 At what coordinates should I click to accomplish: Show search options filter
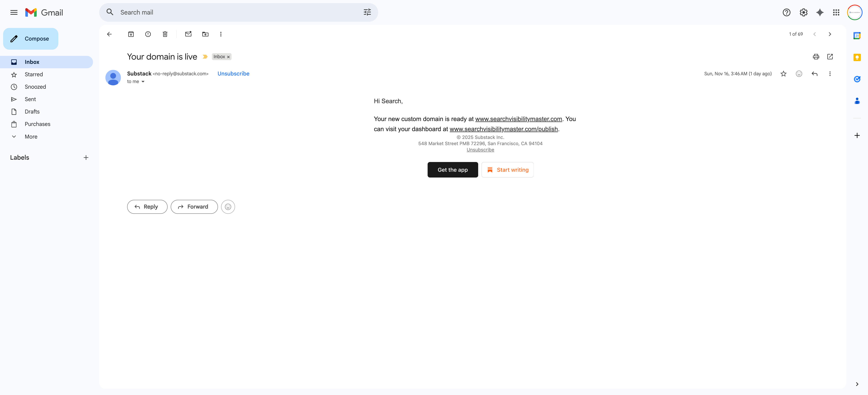click(x=367, y=12)
